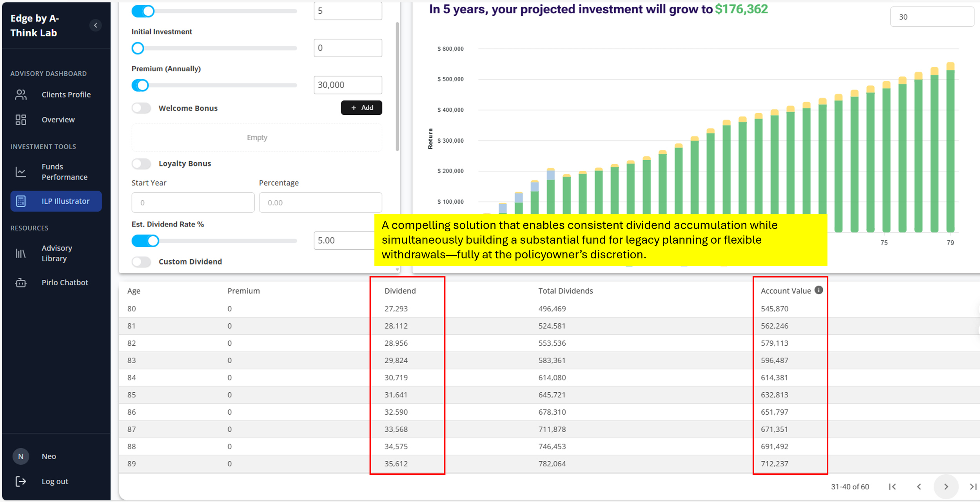980x502 pixels.
Task: Go to next table page
Action: click(946, 486)
